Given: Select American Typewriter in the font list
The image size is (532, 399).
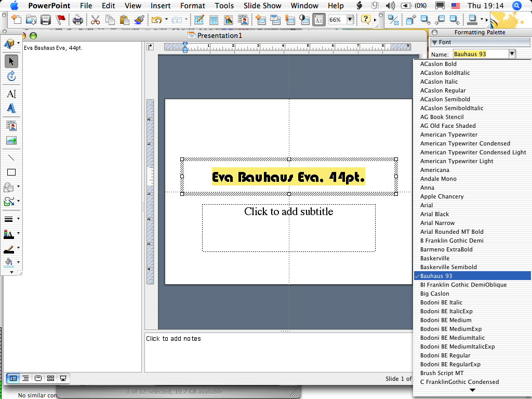Looking at the screenshot, I should coord(472,135).
